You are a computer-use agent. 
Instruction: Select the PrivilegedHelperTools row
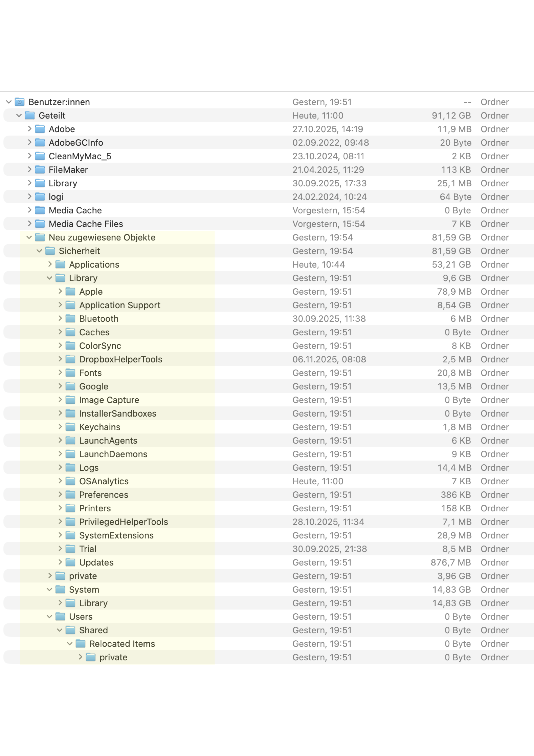click(123, 522)
